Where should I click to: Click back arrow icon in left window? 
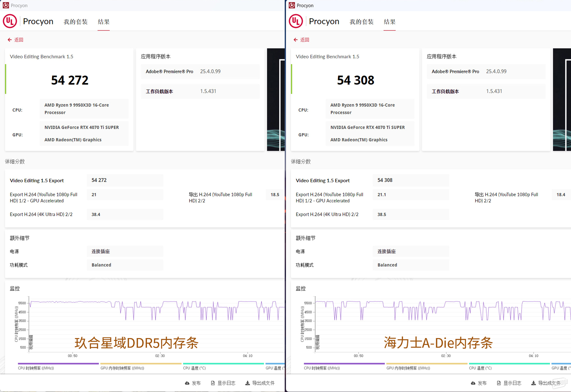point(9,40)
